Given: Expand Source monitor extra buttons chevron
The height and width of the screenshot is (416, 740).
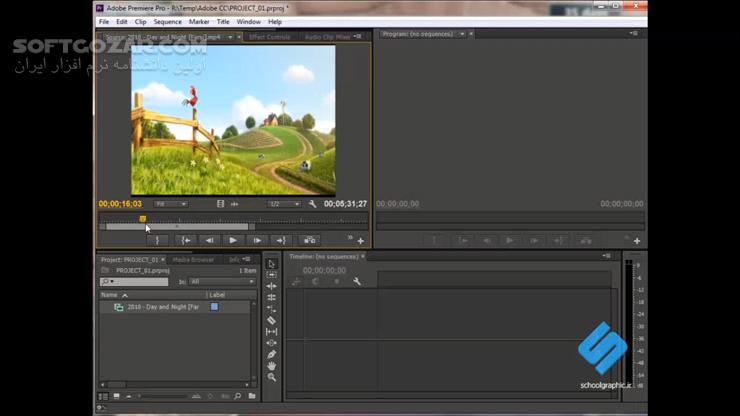Looking at the screenshot, I should click(350, 238).
